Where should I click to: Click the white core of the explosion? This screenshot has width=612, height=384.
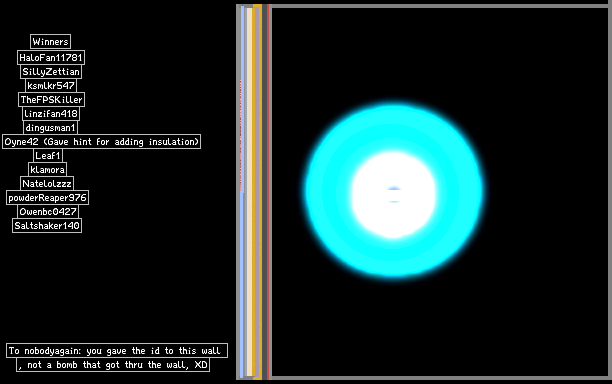(x=393, y=195)
